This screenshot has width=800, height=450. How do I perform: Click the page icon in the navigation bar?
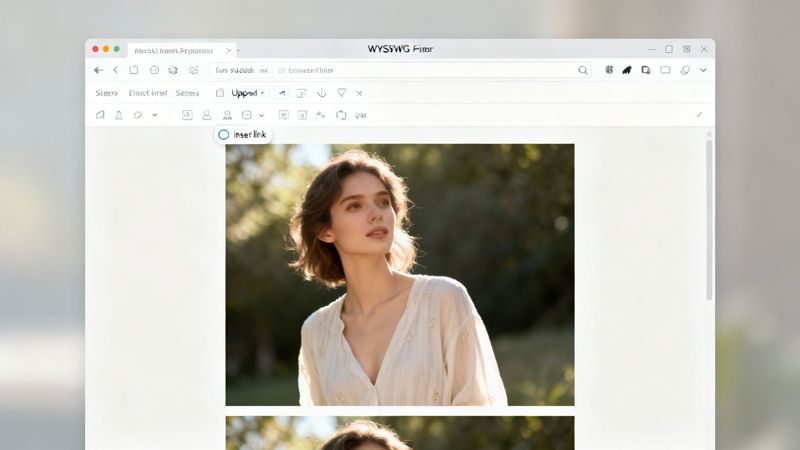coord(134,70)
